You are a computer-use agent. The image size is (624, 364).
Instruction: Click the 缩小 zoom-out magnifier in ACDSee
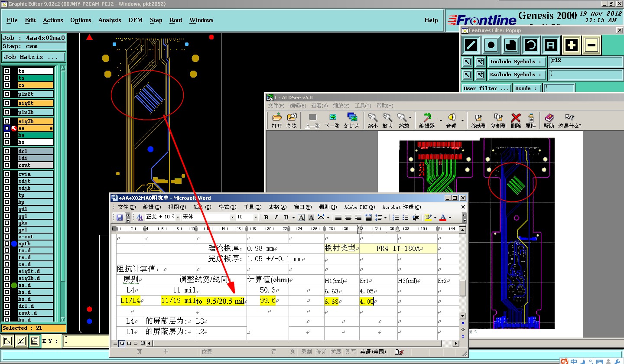click(373, 120)
